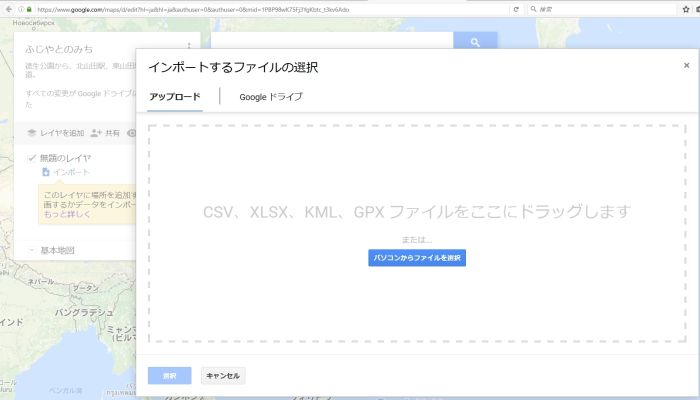700x400 pixels.
Task: Reload the page using the refresh icon
Action: click(516, 9)
